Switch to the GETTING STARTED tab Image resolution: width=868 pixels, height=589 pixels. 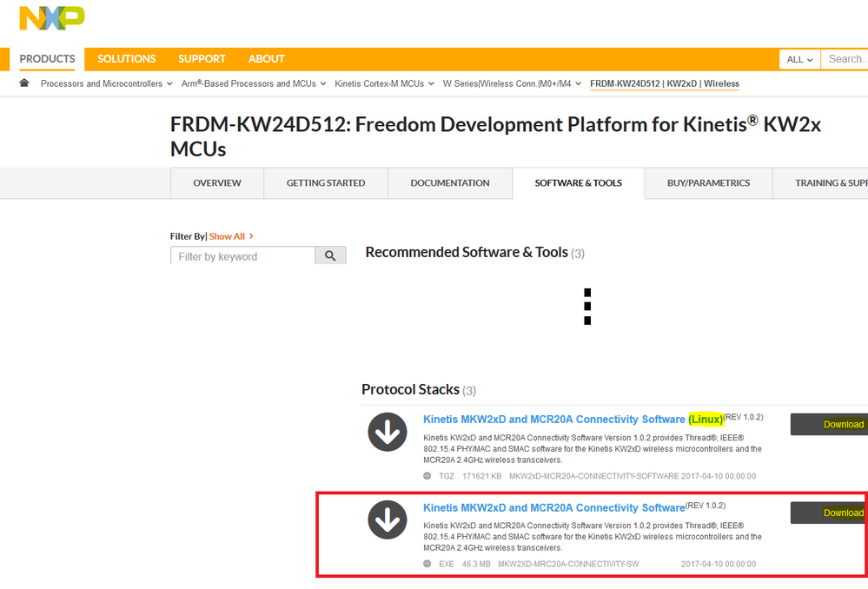326,182
